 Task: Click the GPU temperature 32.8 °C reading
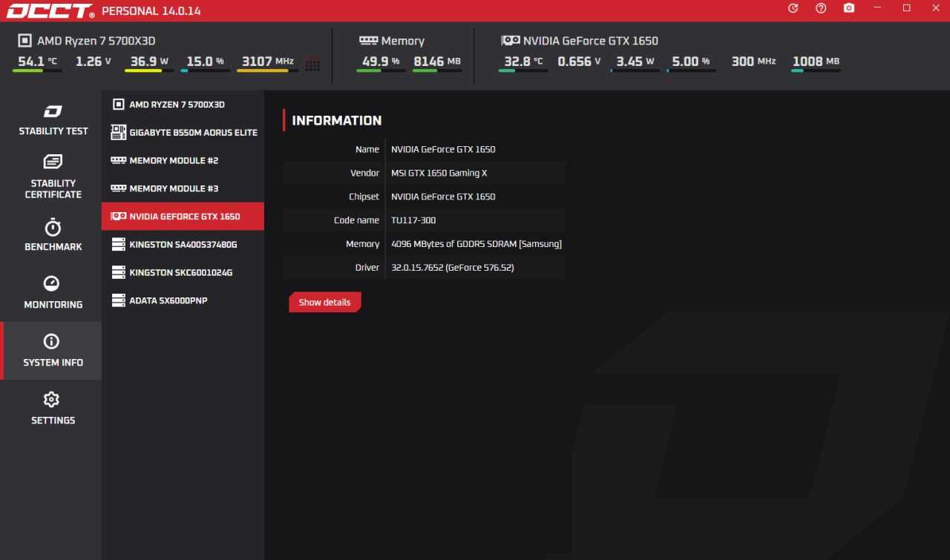(523, 62)
